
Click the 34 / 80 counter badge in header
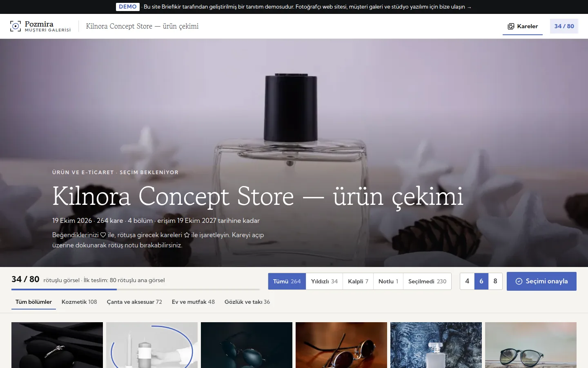point(564,26)
